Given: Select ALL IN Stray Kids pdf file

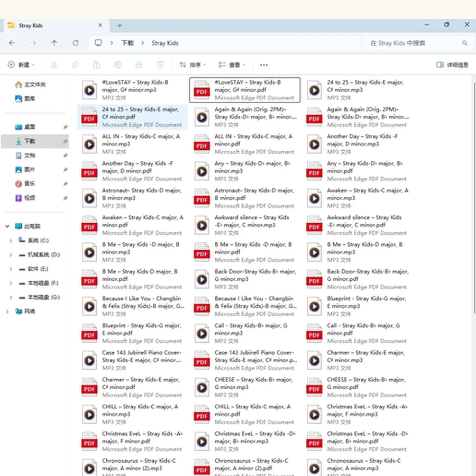Looking at the screenshot, I should [245, 144].
